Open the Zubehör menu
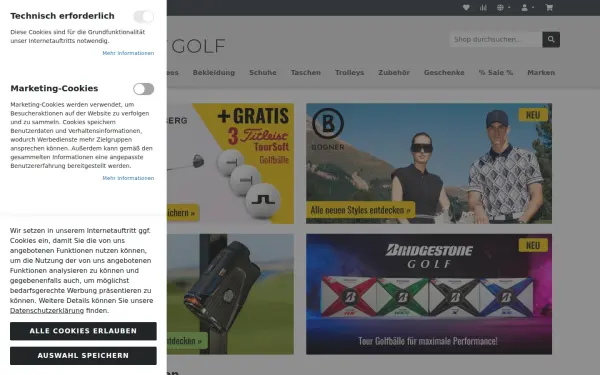The height and width of the screenshot is (375, 600). point(394,72)
